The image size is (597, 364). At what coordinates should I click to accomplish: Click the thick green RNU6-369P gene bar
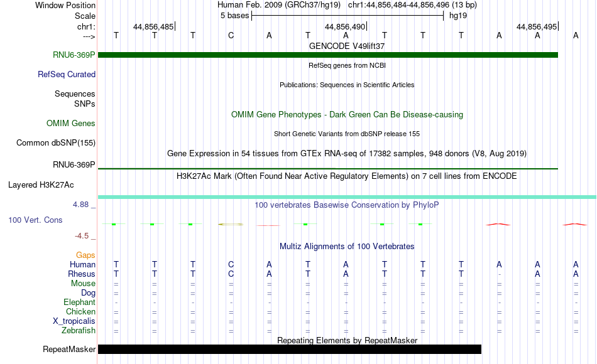pyautogui.click(x=328, y=55)
